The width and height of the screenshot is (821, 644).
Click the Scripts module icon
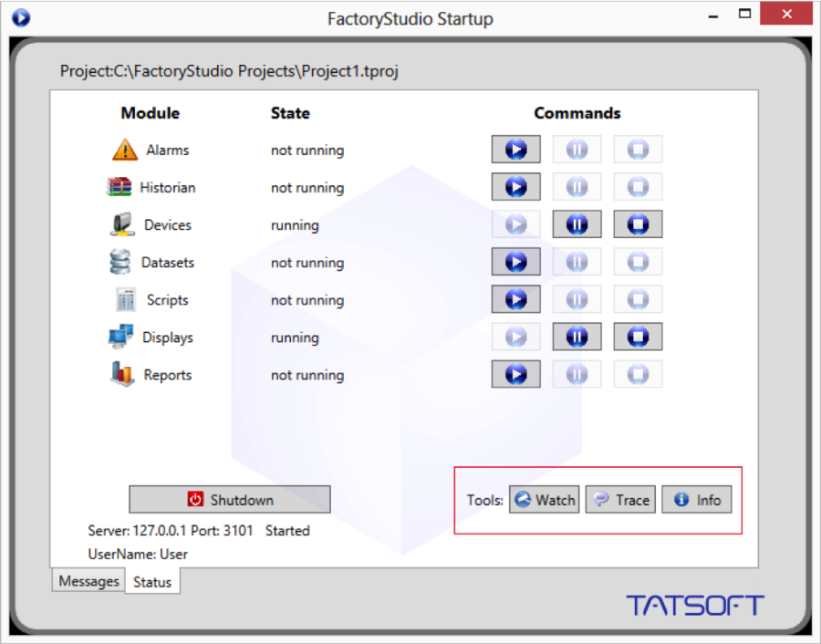(125, 300)
